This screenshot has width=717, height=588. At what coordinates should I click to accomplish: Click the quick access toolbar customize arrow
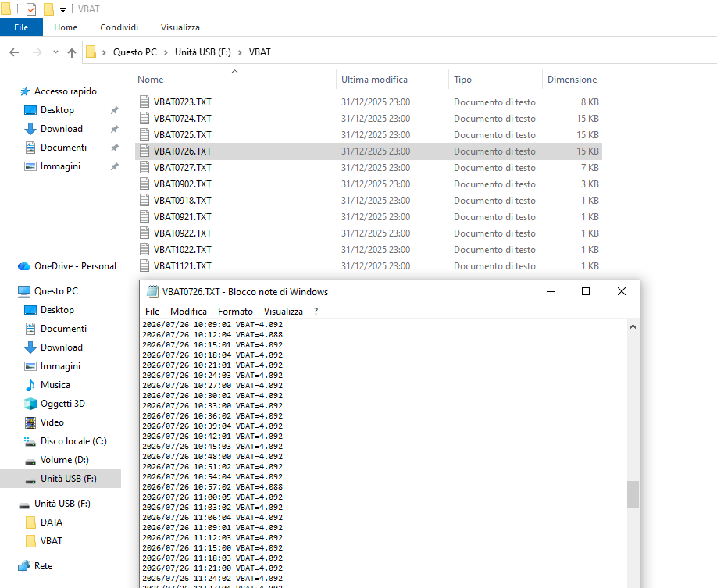click(x=62, y=9)
